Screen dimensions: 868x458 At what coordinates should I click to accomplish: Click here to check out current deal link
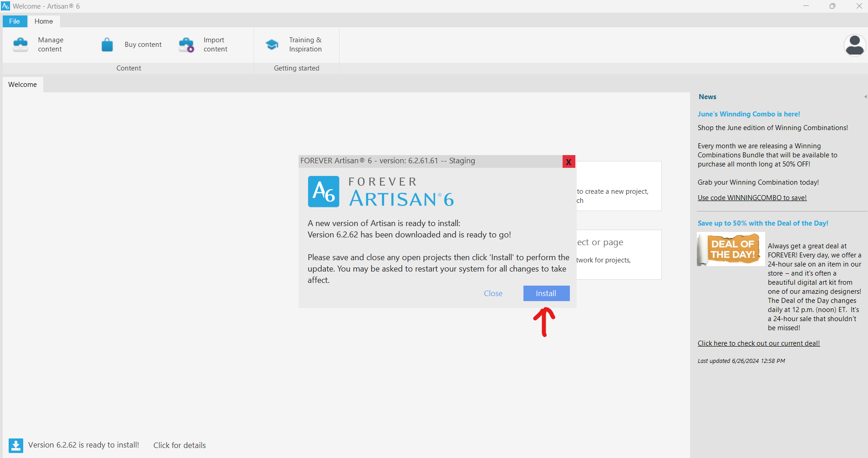(759, 343)
